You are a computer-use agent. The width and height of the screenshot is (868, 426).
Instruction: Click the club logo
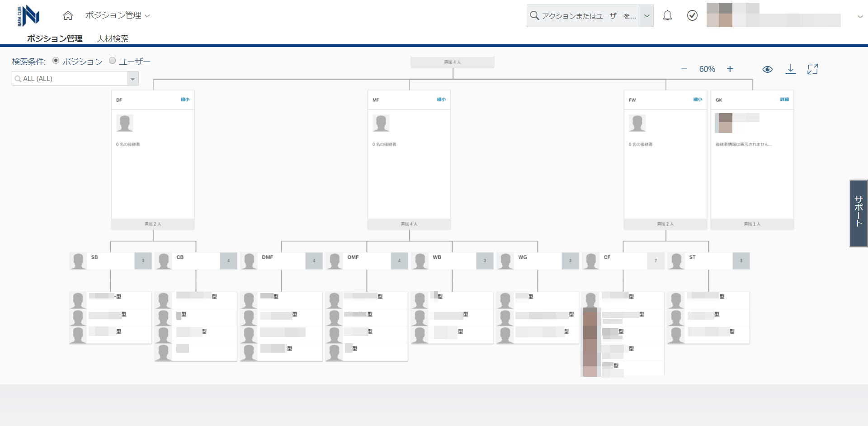28,16
